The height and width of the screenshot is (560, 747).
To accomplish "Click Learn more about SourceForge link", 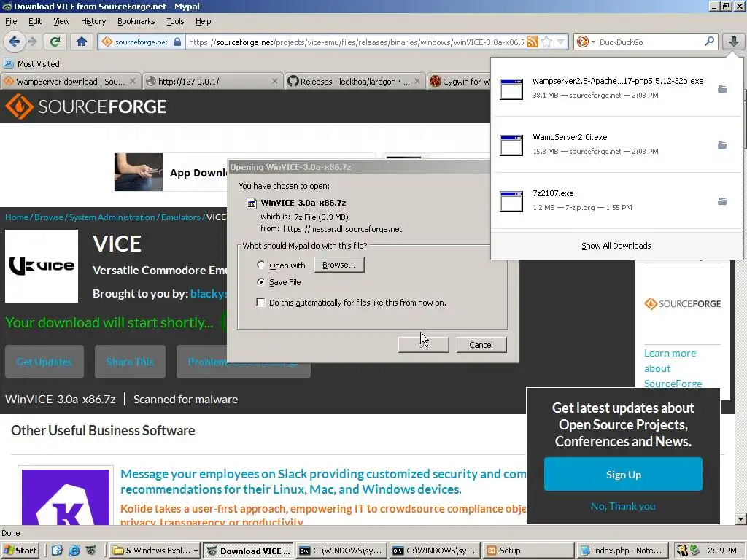I will coord(673,368).
